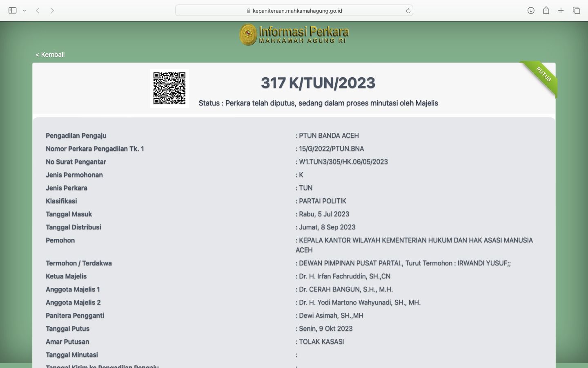The height and width of the screenshot is (368, 588).
Task: Toggle the Safari sidebar icon
Action: (x=12, y=11)
